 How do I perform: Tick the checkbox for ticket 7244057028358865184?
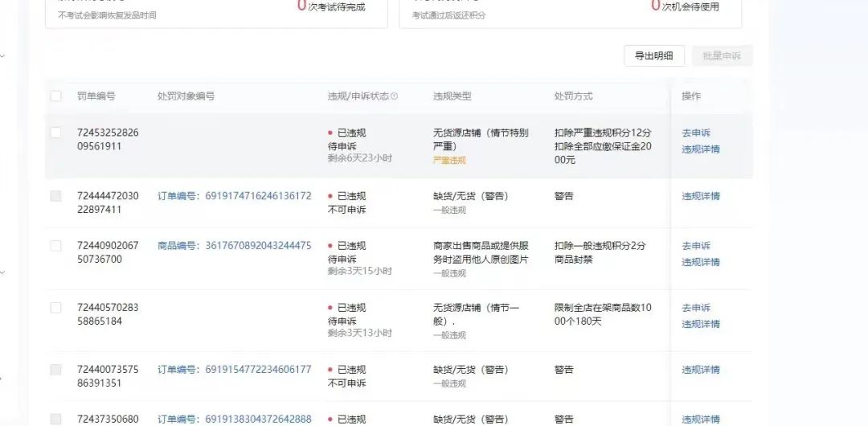tap(55, 308)
